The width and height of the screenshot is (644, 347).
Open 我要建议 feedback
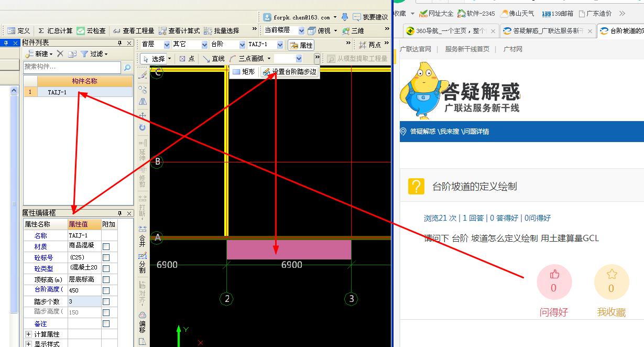[370, 17]
